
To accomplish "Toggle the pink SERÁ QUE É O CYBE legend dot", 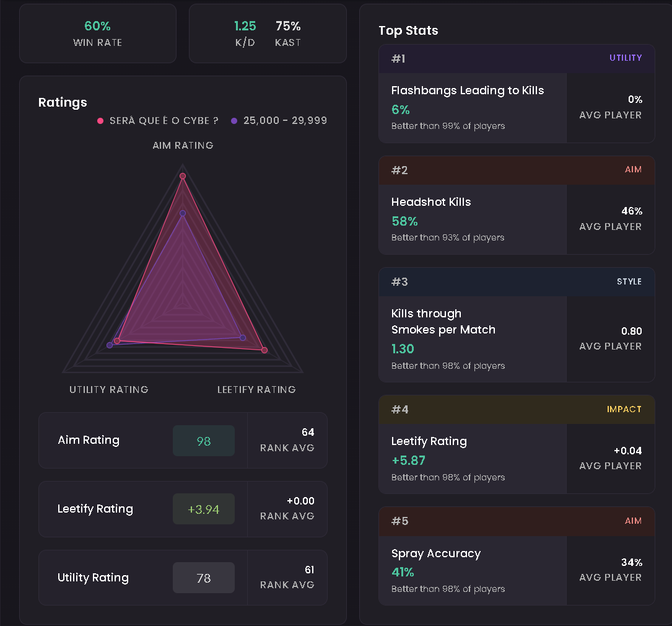I will 100,121.
